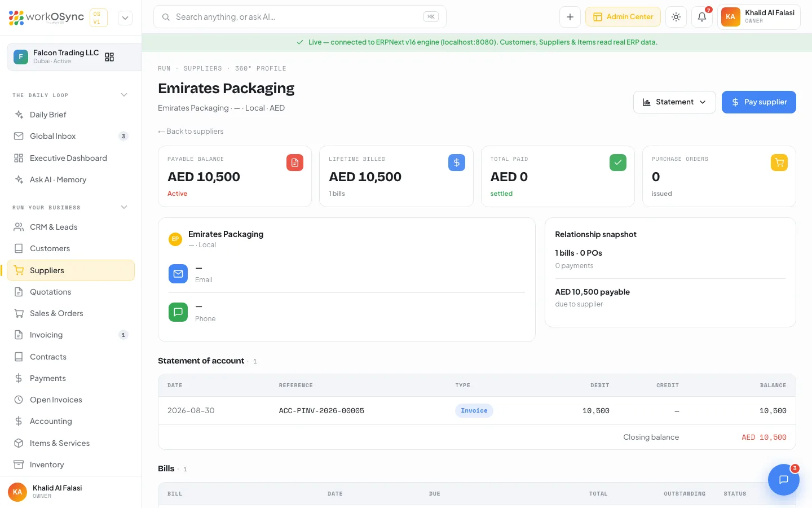Open Items & Services
Image resolution: width=812 pixels, height=508 pixels.
point(70,443)
